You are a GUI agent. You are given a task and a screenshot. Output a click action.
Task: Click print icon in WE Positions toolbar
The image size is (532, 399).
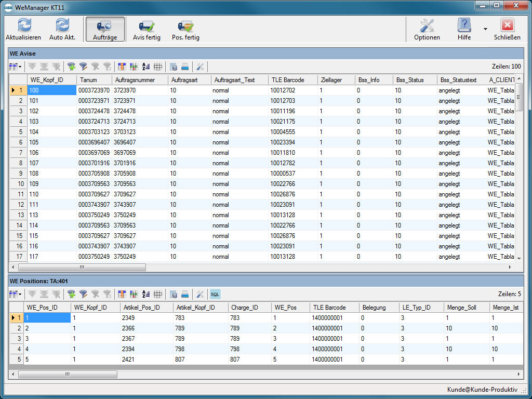[185, 294]
